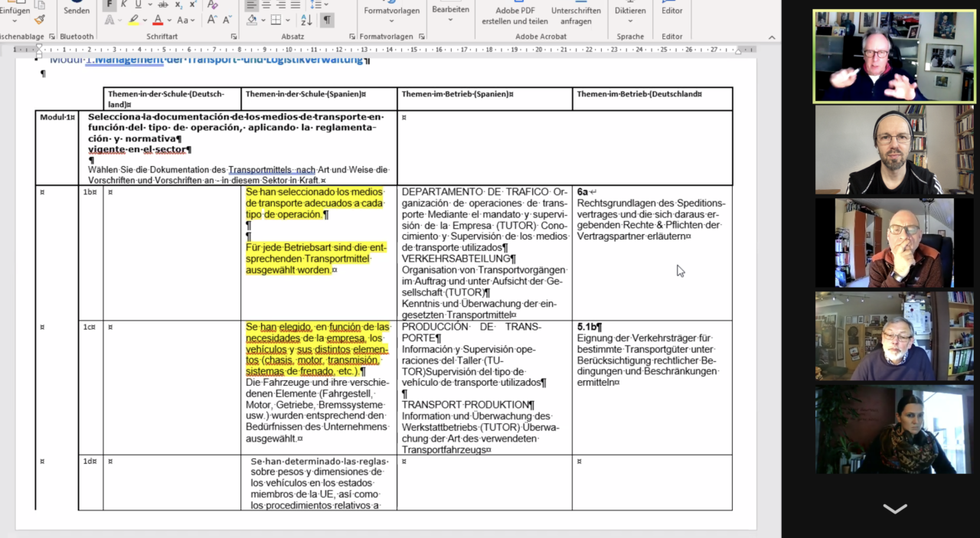Show more participants with the down chevron
This screenshot has width=980, height=538.
point(895,509)
